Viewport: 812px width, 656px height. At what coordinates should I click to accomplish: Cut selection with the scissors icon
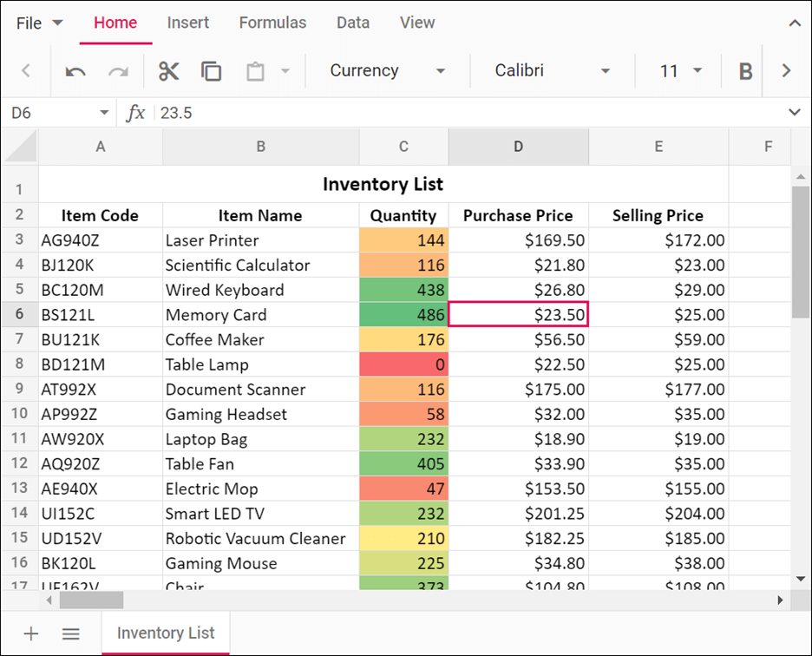(x=168, y=71)
